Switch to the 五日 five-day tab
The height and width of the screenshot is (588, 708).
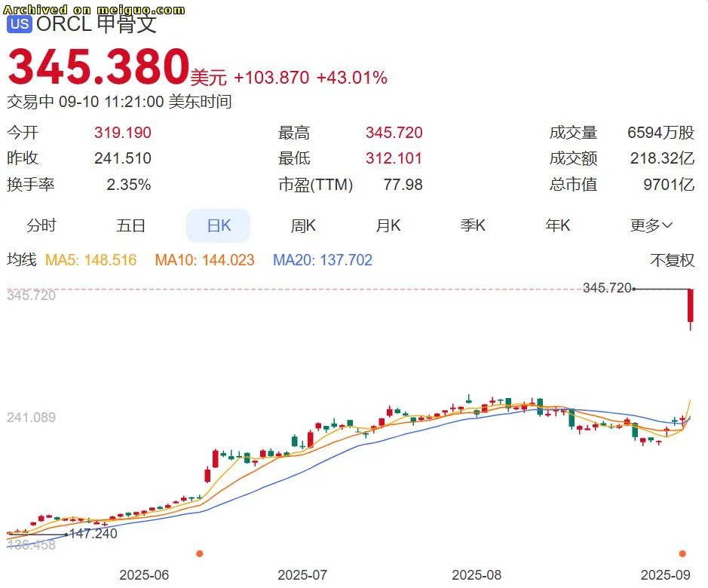(x=130, y=225)
